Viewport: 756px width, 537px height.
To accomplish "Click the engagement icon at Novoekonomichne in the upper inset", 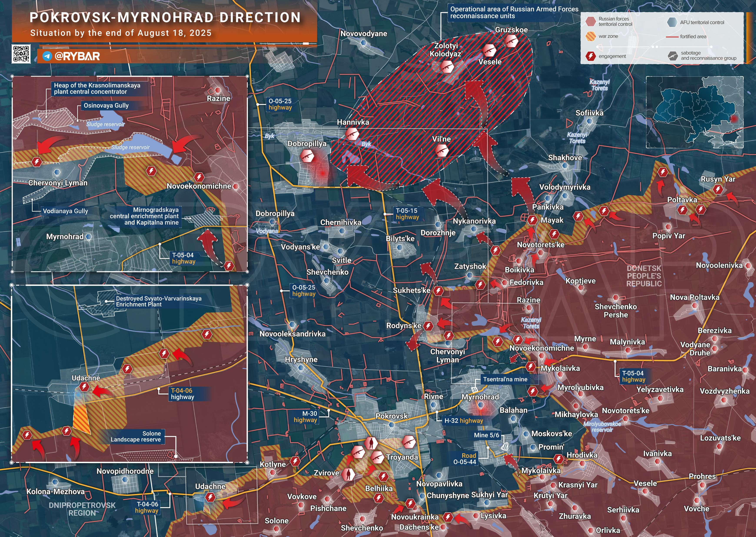I will (199, 177).
